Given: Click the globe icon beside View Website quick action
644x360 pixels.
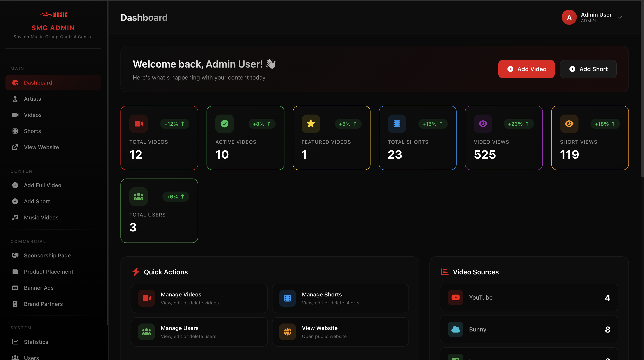Looking at the screenshot, I should pyautogui.click(x=288, y=331).
